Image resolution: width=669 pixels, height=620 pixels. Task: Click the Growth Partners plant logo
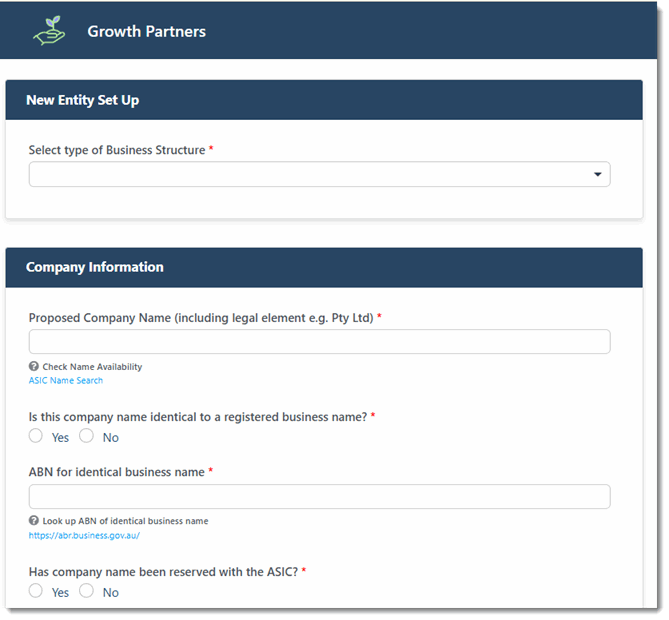tap(49, 31)
